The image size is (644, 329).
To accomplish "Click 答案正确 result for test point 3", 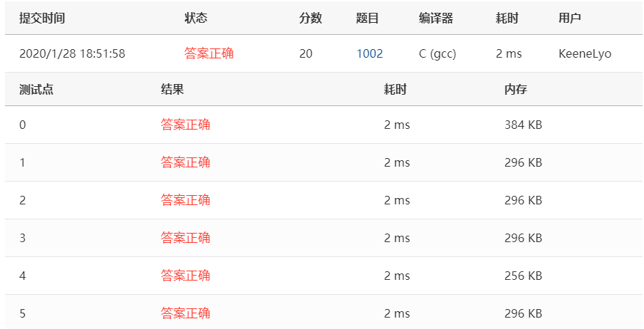I will [186, 238].
